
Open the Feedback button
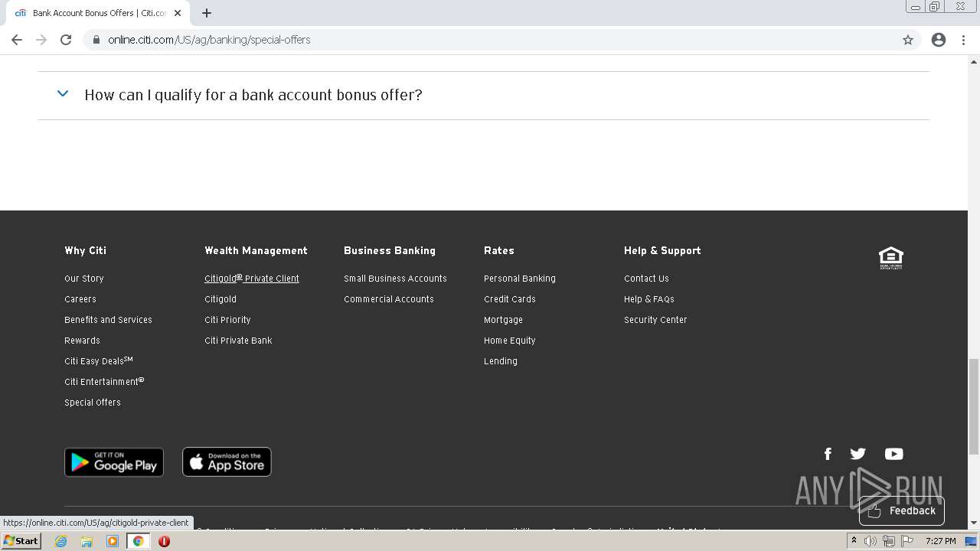[902, 510]
